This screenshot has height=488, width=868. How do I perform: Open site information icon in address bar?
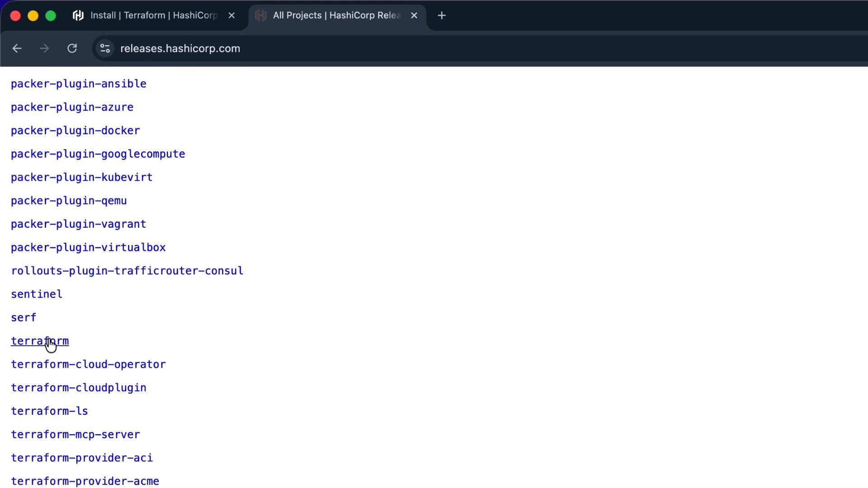[x=105, y=48]
